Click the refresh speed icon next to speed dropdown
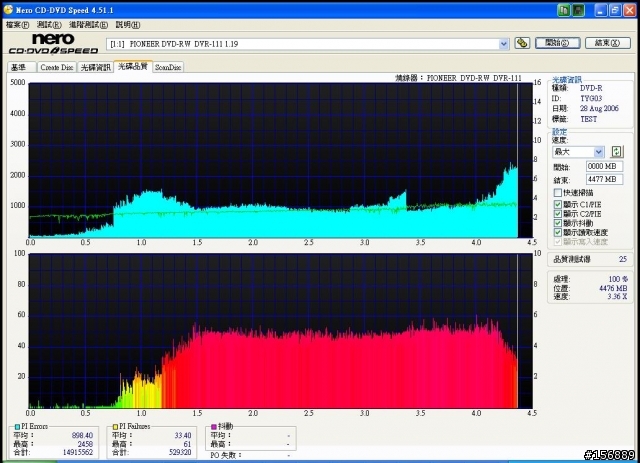Viewport: 640px width, 463px height. click(x=617, y=151)
